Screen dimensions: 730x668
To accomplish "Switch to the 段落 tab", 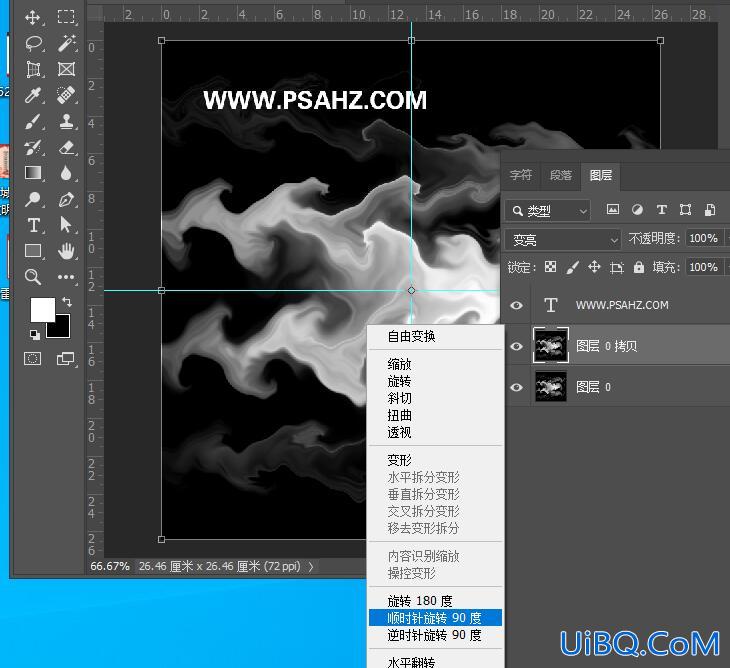I will coord(561,175).
